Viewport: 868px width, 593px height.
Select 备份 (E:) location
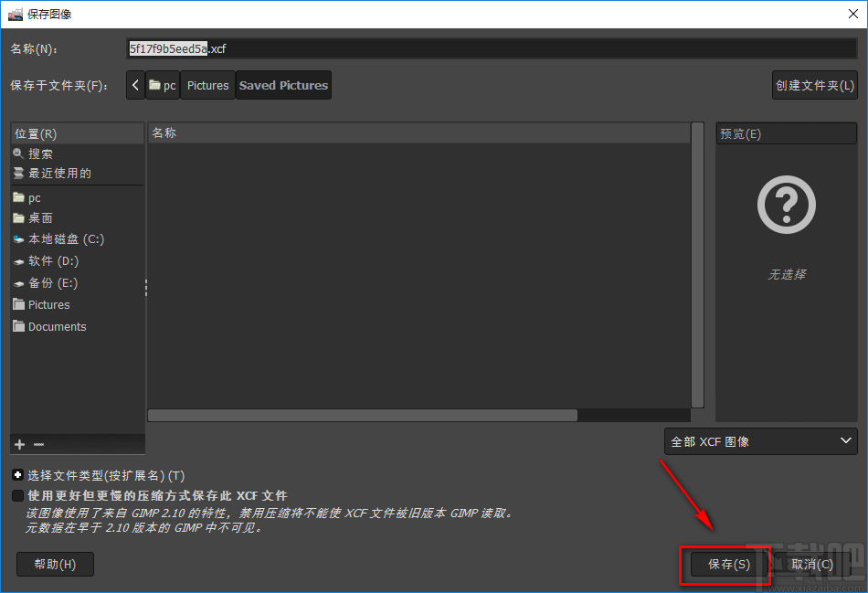[53, 283]
